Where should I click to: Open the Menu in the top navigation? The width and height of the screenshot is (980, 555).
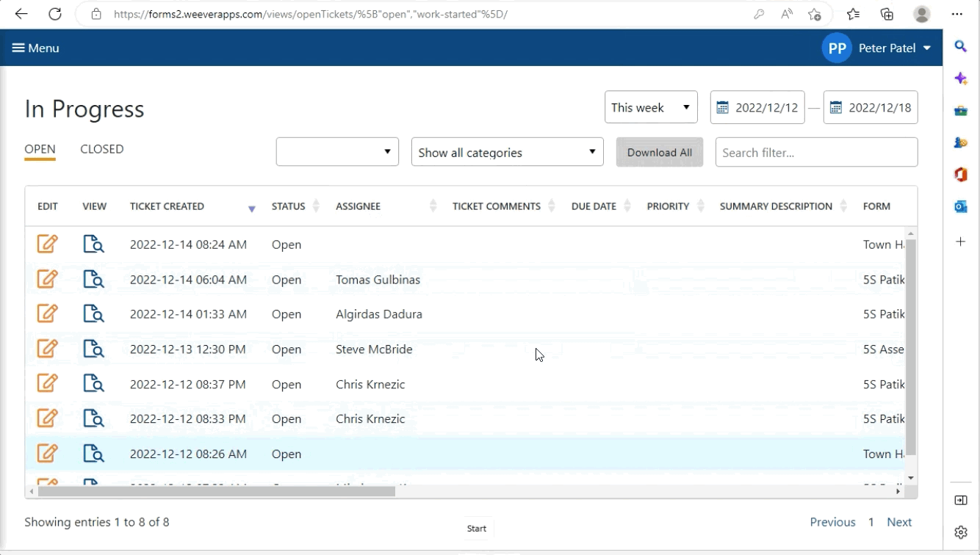click(35, 47)
